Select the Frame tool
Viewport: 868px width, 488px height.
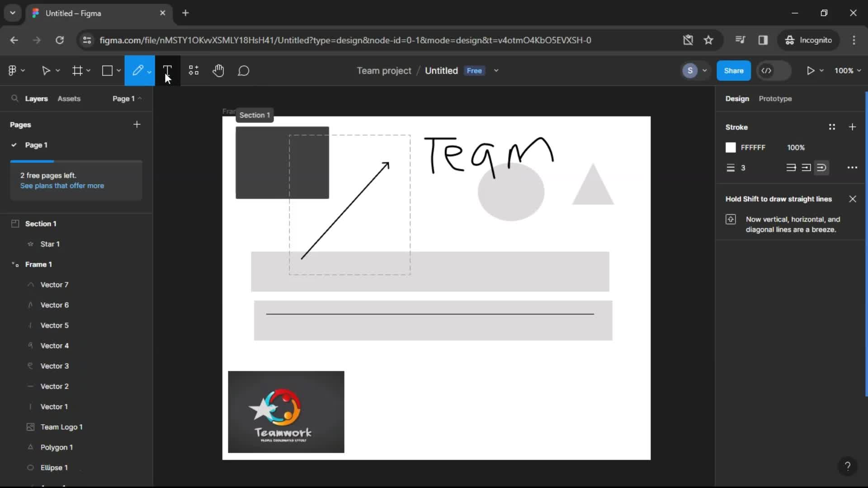76,70
